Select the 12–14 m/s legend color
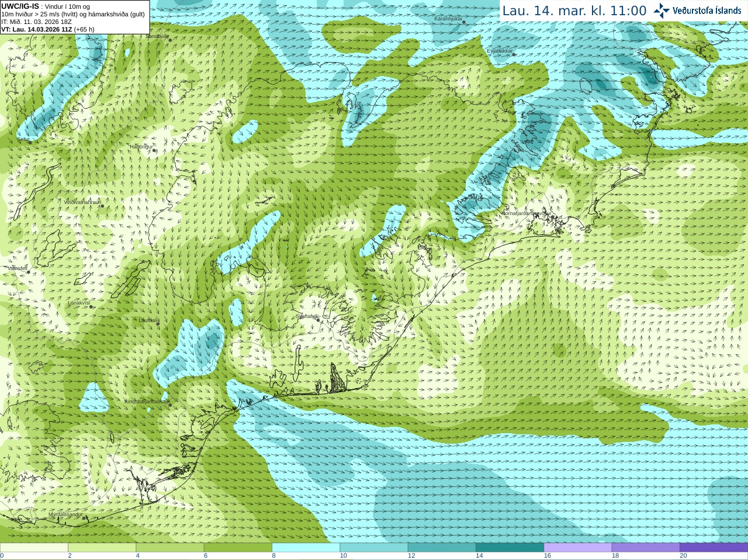Image resolution: width=748 pixels, height=560 pixels. pyautogui.click(x=442, y=547)
